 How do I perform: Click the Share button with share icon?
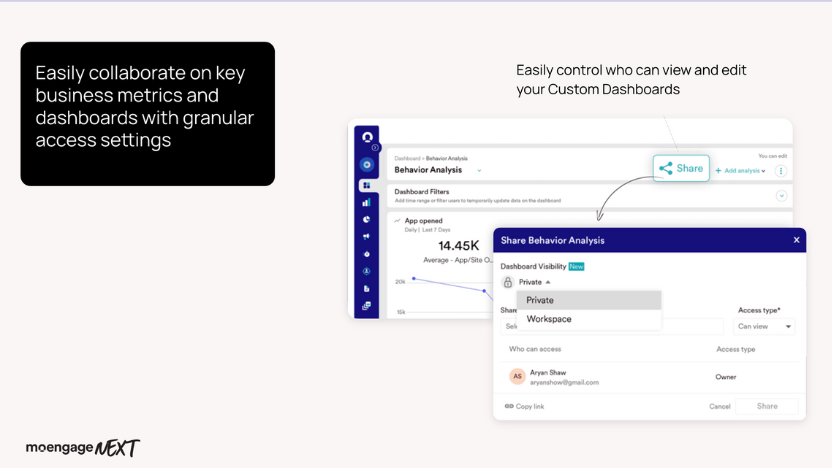[x=681, y=168]
